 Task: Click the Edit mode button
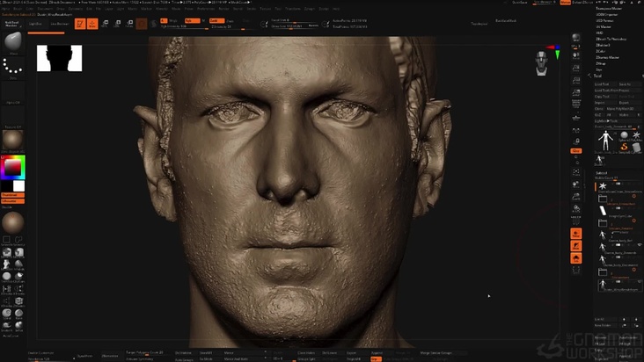coord(80,24)
